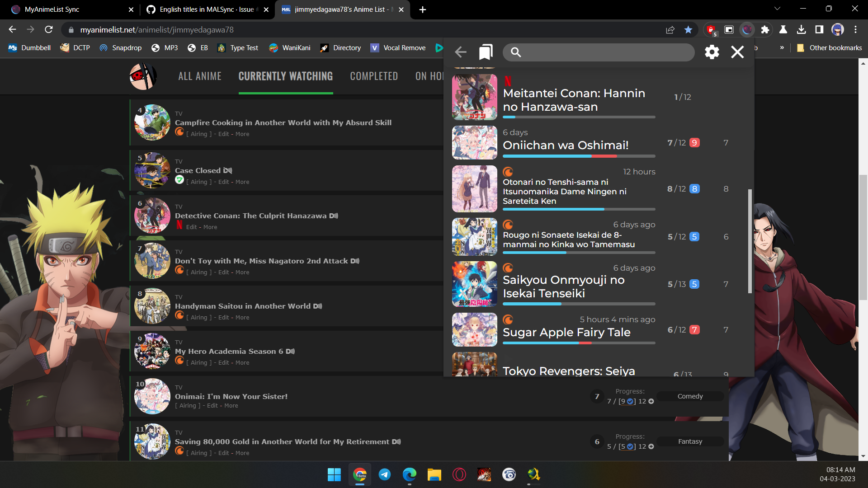Increment the Onimai episode with the plus button
This screenshot has height=488, width=868.
(651, 401)
